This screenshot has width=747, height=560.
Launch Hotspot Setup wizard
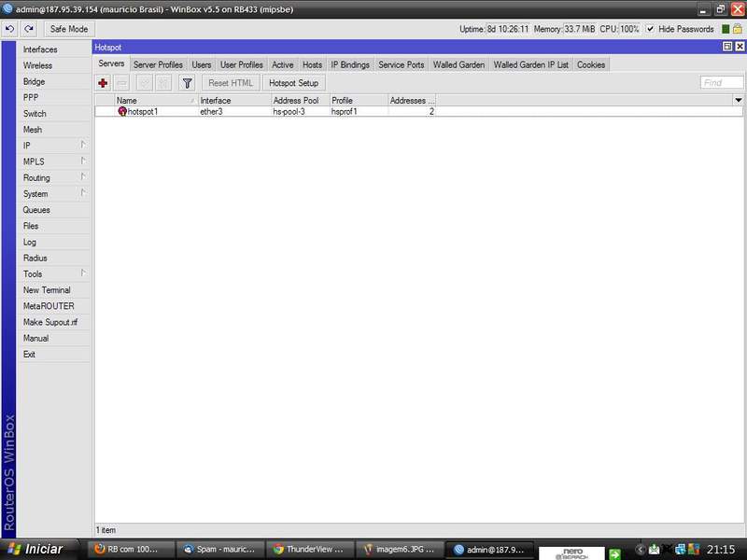293,83
